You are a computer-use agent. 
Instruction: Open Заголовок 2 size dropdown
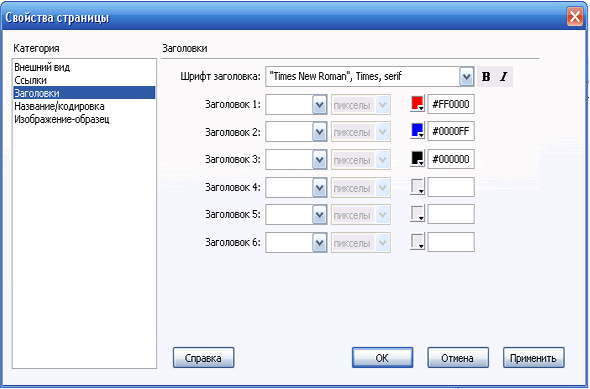pyautogui.click(x=319, y=132)
